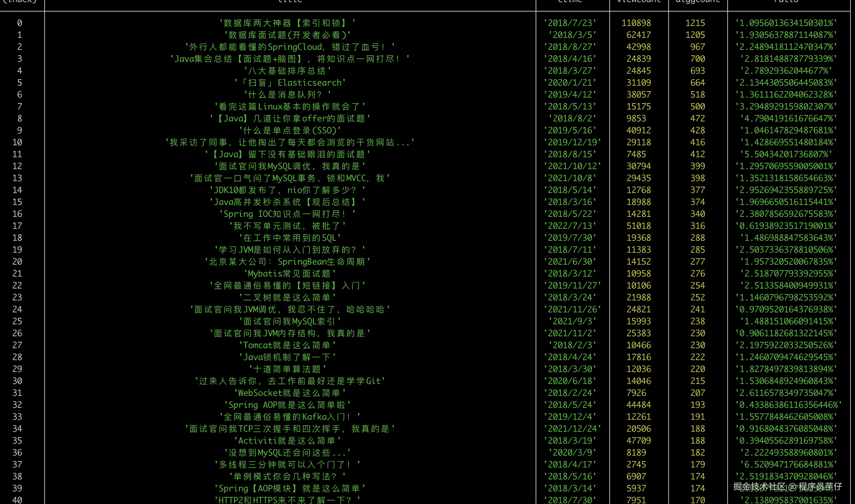Click the ratio '6.520947176684881%'

[788, 465]
